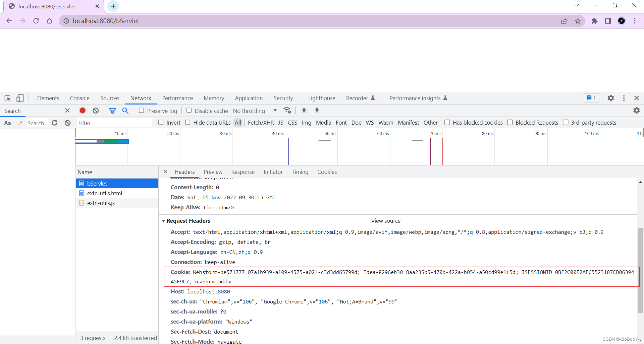The image size is (644, 344).
Task: Click the import HAR file upload icon
Action: tap(304, 111)
